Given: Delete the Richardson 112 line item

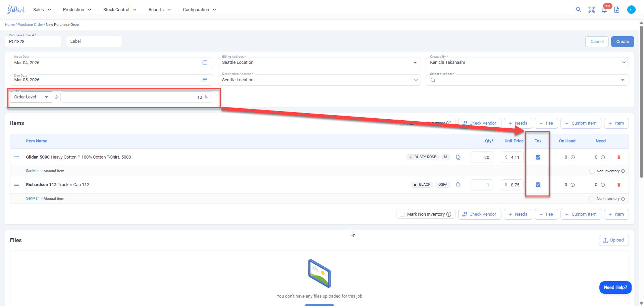Looking at the screenshot, I should [x=619, y=185].
